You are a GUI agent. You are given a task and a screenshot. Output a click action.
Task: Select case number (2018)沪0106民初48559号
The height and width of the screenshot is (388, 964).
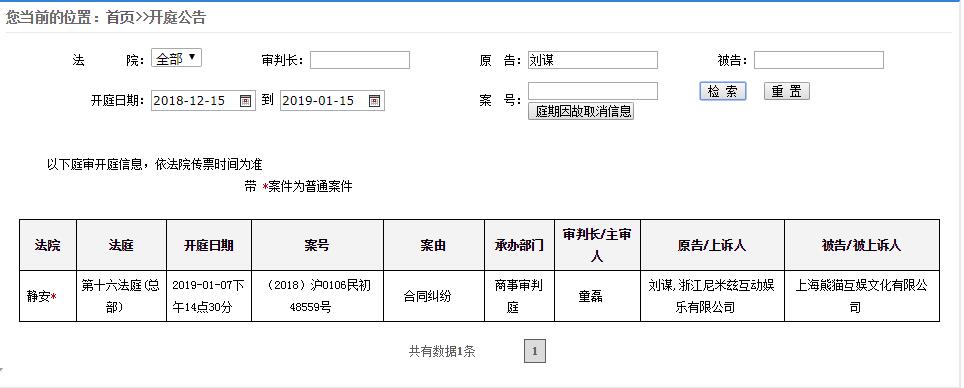coord(317,296)
